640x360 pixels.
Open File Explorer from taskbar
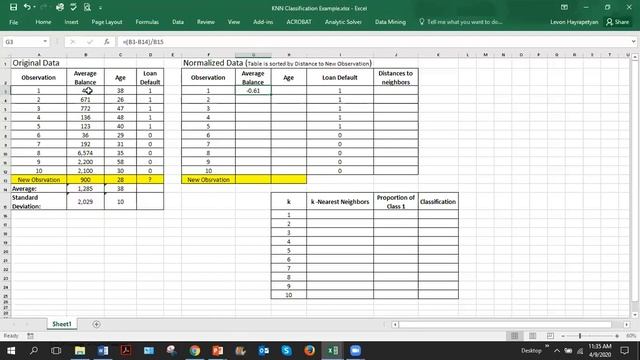[80, 351]
